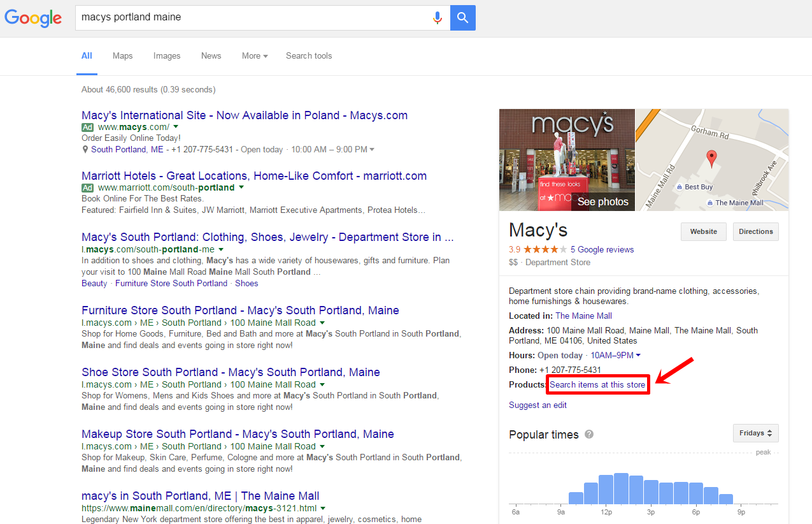Open the map thumbnail of Maine Mall area
The height and width of the screenshot is (524, 812).
click(x=712, y=160)
